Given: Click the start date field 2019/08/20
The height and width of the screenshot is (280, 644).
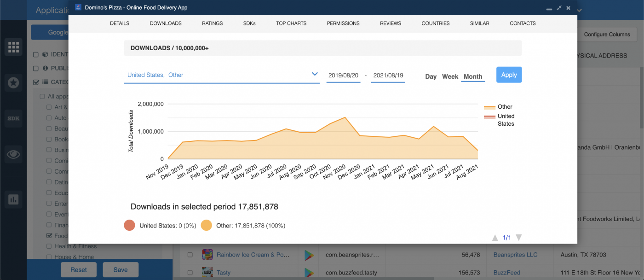Looking at the screenshot, I should click(343, 75).
